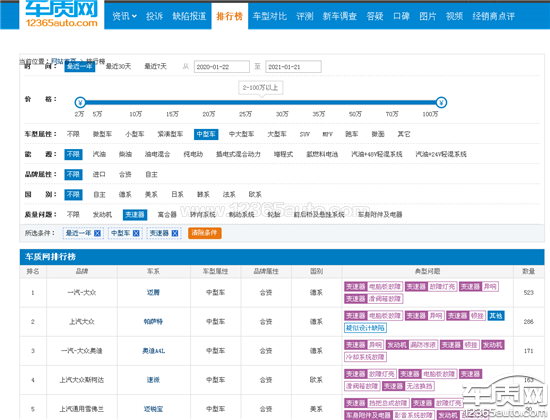550x420 pixels.
Task: Choose the 微型车 vehicle type
Action: 102,134
